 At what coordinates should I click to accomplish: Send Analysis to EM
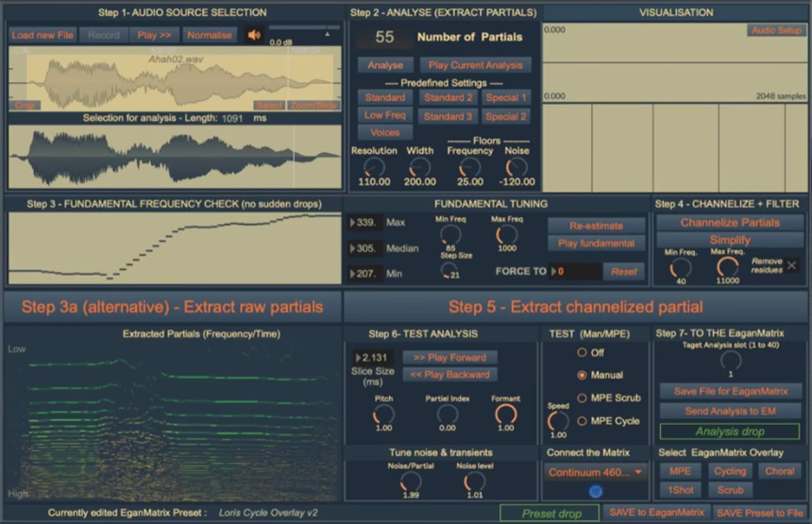pyautogui.click(x=730, y=411)
